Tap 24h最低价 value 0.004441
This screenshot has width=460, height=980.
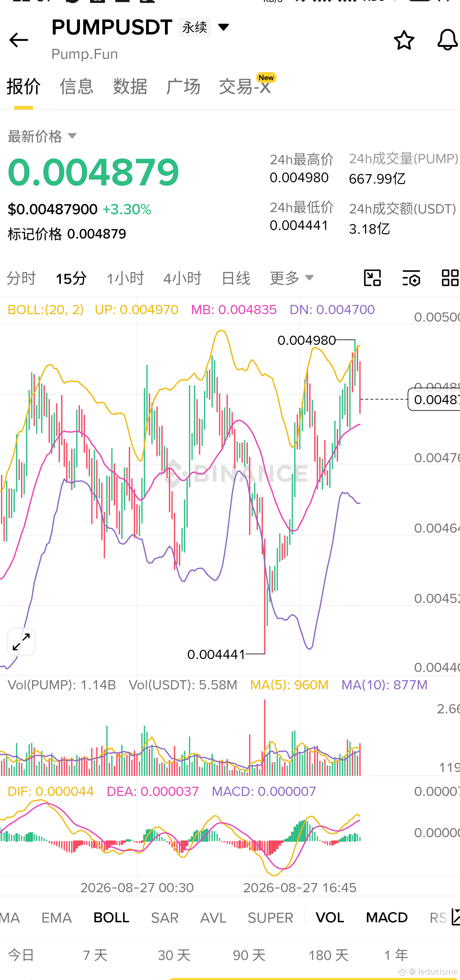(x=299, y=225)
